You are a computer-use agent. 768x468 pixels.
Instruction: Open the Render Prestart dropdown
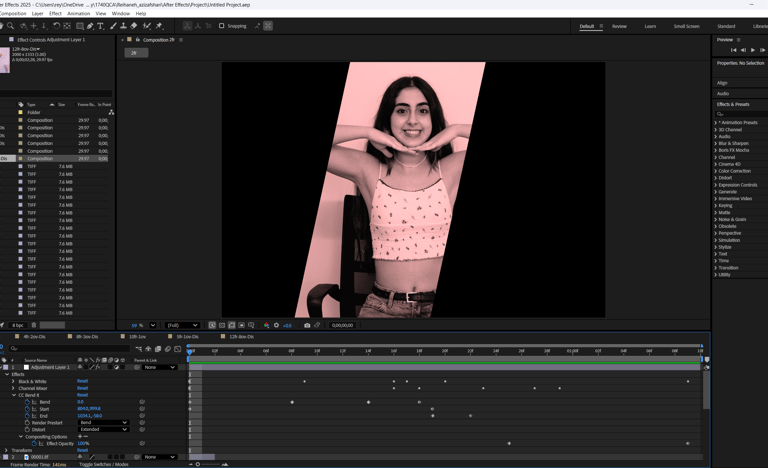click(x=103, y=422)
